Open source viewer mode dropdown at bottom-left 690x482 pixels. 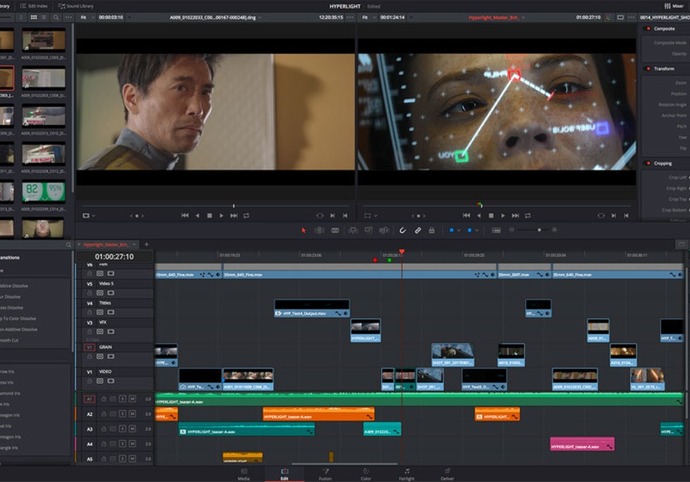click(x=88, y=216)
